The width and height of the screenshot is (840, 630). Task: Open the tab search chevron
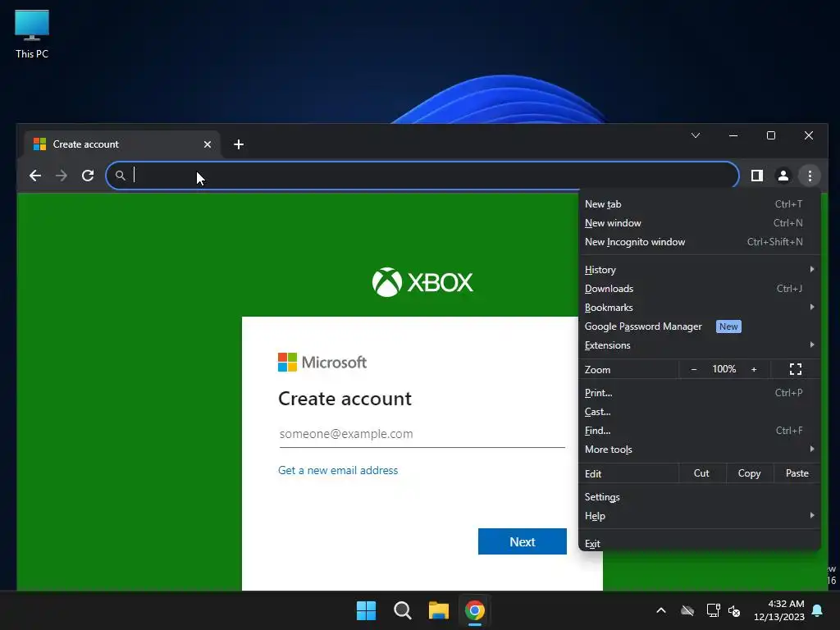(696, 135)
